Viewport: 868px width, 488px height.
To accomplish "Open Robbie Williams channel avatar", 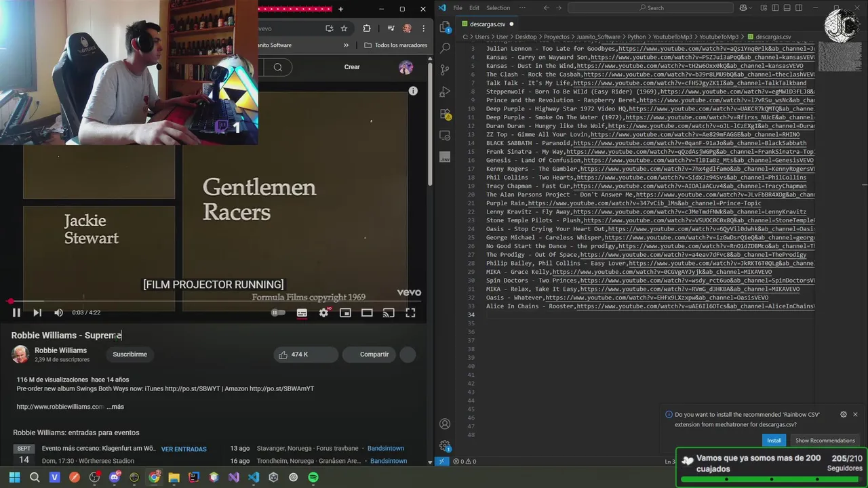I will pos(20,354).
